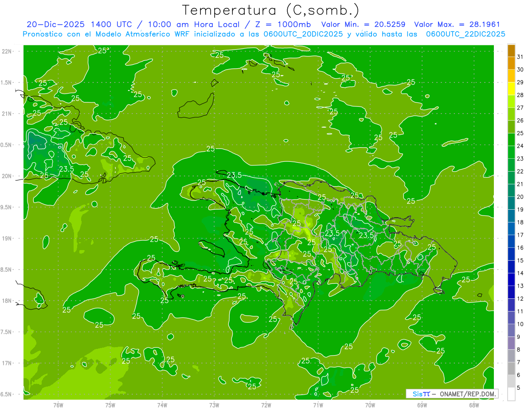Click the valid-until time "0600UTC_22DIC2025"
The image size is (532, 411).
click(x=466, y=34)
